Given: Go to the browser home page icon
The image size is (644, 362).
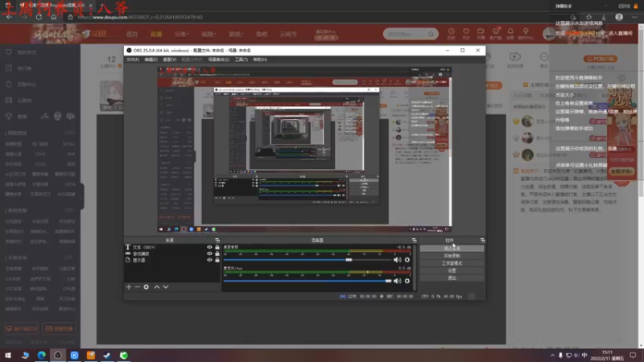Looking at the screenshot, I should (53, 17).
